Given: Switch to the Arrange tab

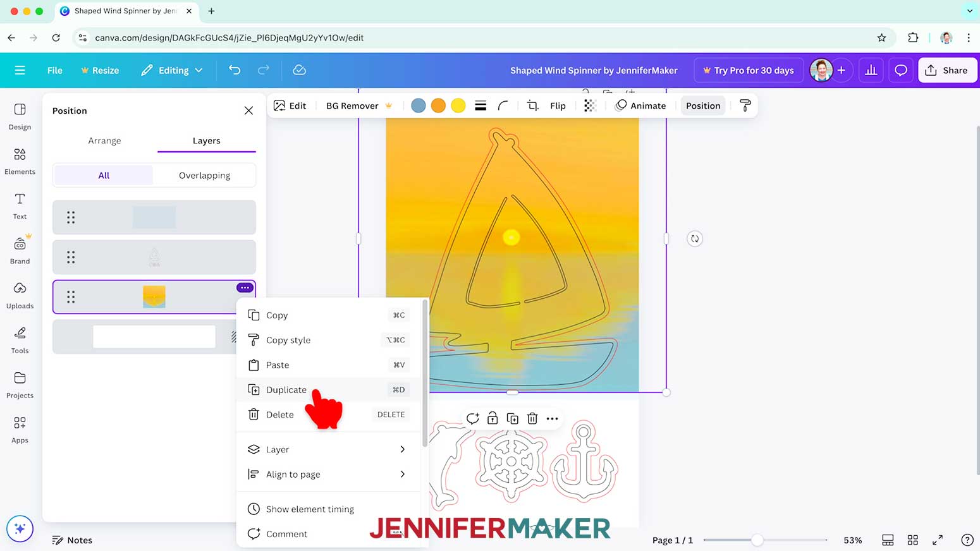Looking at the screenshot, I should [104, 140].
